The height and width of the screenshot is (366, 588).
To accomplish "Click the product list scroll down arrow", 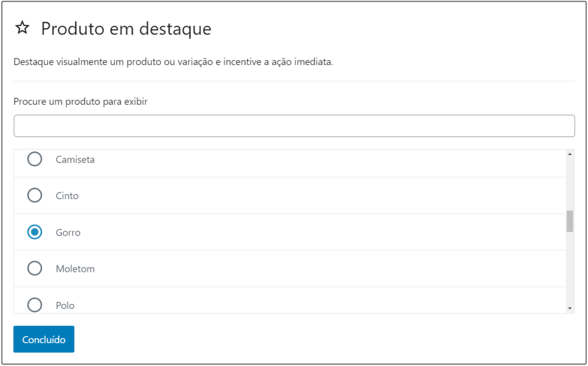I will click(569, 308).
